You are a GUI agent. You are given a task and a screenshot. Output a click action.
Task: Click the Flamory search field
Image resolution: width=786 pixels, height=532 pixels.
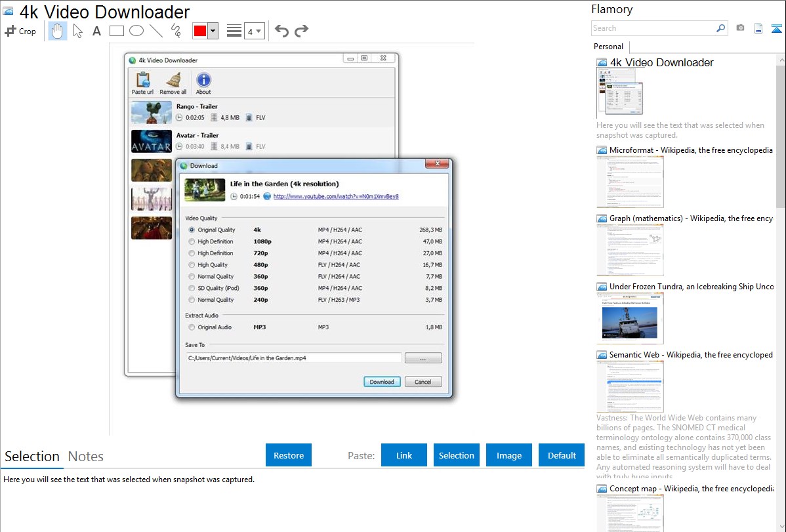coord(653,28)
